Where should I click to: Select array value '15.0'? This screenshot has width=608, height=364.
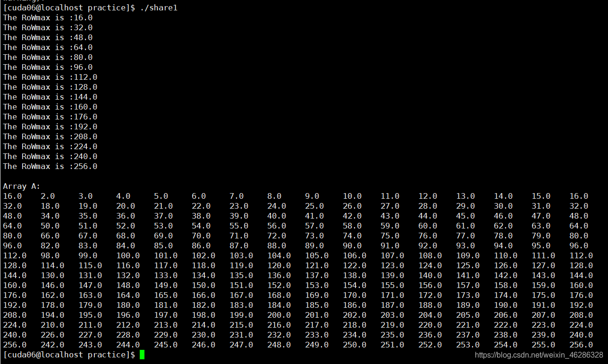[541, 196]
